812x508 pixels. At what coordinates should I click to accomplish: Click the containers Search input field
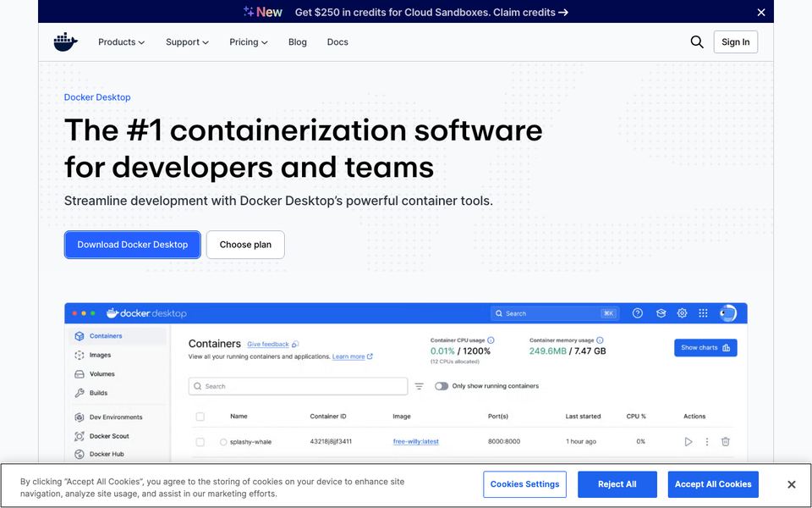pos(298,386)
